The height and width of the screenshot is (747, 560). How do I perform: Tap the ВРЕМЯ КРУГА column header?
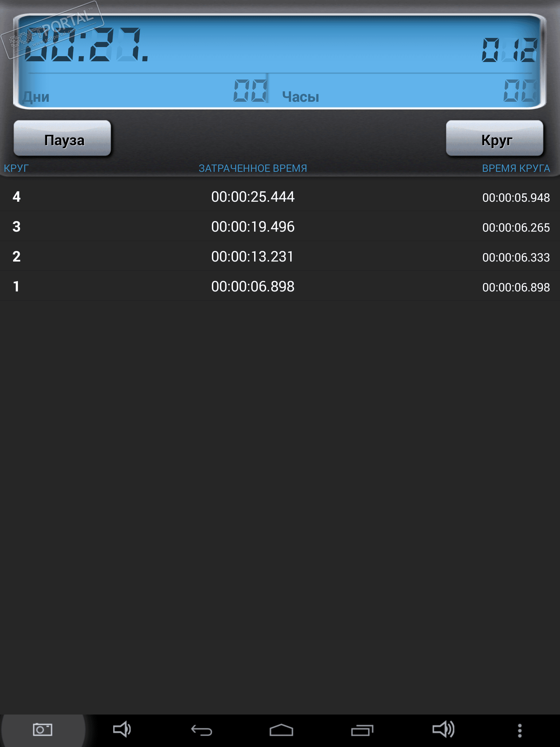516,168
